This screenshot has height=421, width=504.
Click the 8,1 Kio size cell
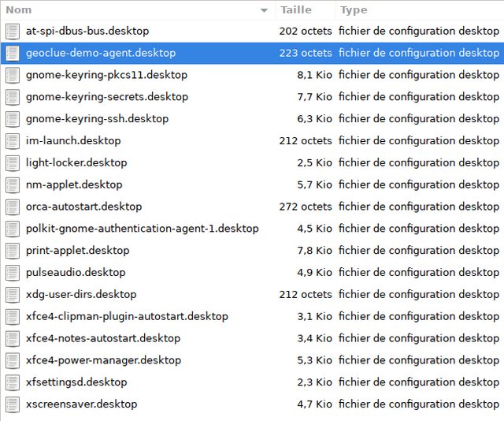(314, 75)
